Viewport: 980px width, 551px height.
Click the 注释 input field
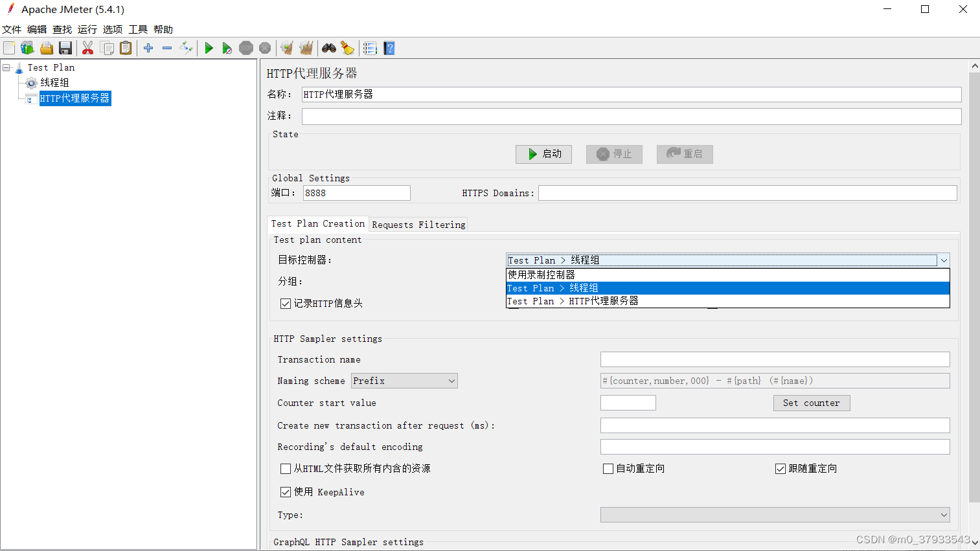pyautogui.click(x=632, y=116)
